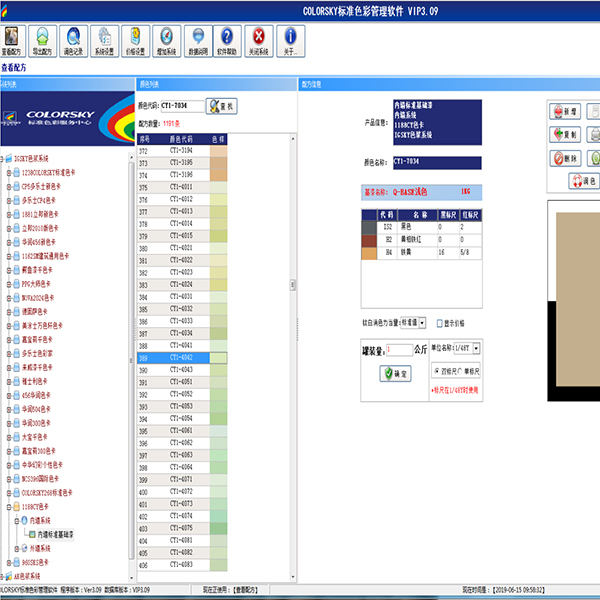Open the 调色记录 records icon
Image resolution: width=600 pixels, height=600 pixels.
(74, 40)
